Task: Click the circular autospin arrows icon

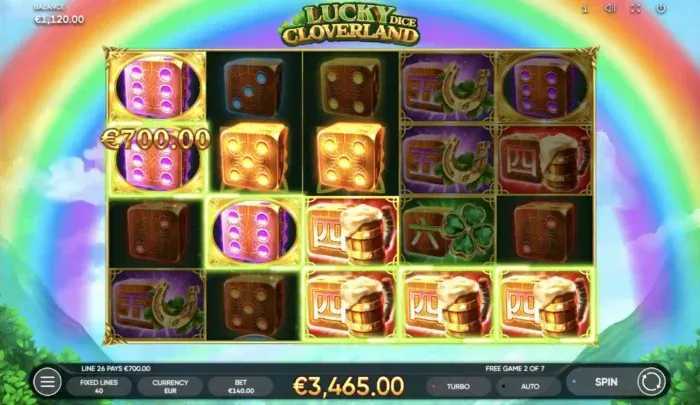Action: tap(650, 382)
